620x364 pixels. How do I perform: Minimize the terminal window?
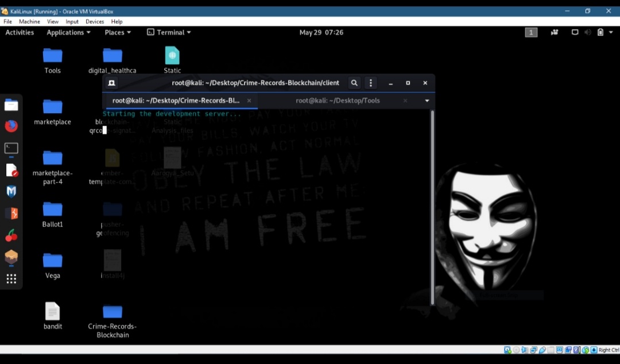[391, 83]
